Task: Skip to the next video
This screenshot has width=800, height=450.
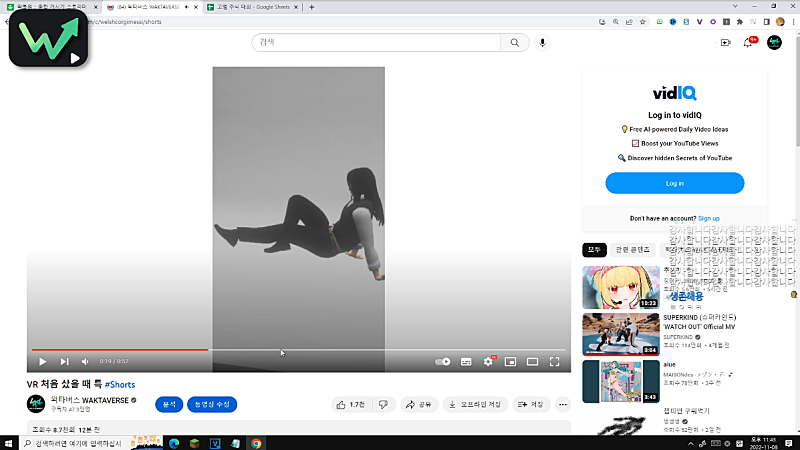Action: pos(64,361)
